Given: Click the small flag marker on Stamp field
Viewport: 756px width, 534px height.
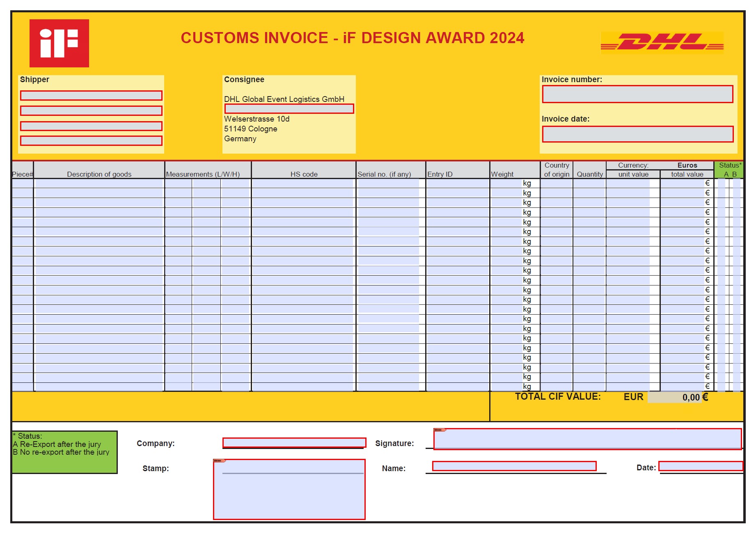Looking at the screenshot, I should click(220, 461).
